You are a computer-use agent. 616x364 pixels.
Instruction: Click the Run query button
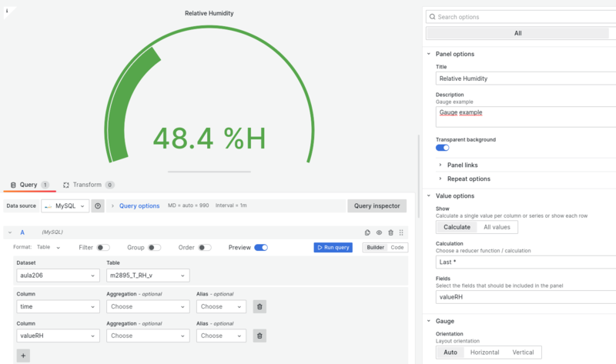click(x=333, y=247)
